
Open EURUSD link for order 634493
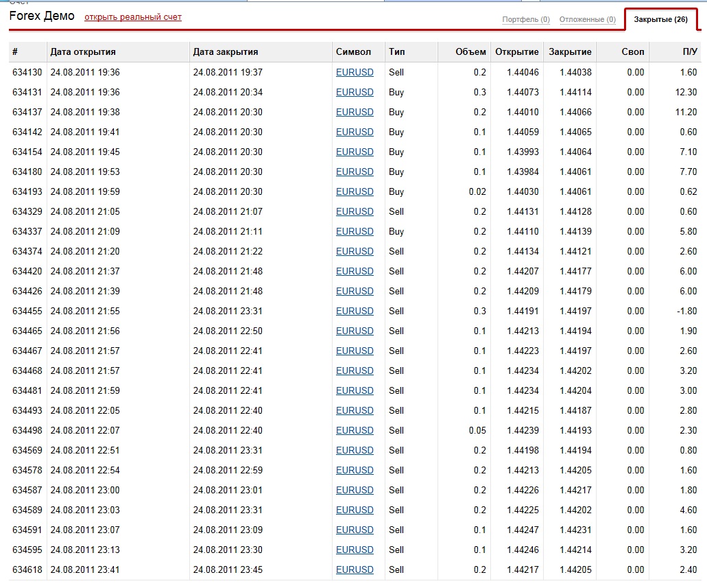point(355,410)
